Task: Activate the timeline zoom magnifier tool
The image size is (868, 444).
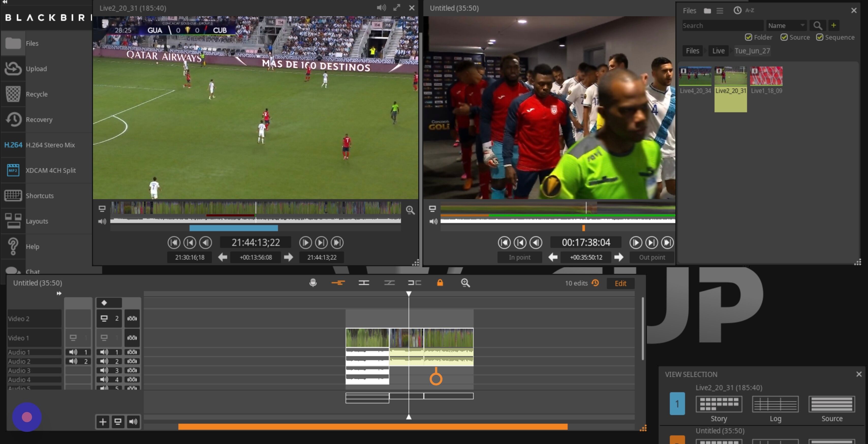Action: coord(465,283)
